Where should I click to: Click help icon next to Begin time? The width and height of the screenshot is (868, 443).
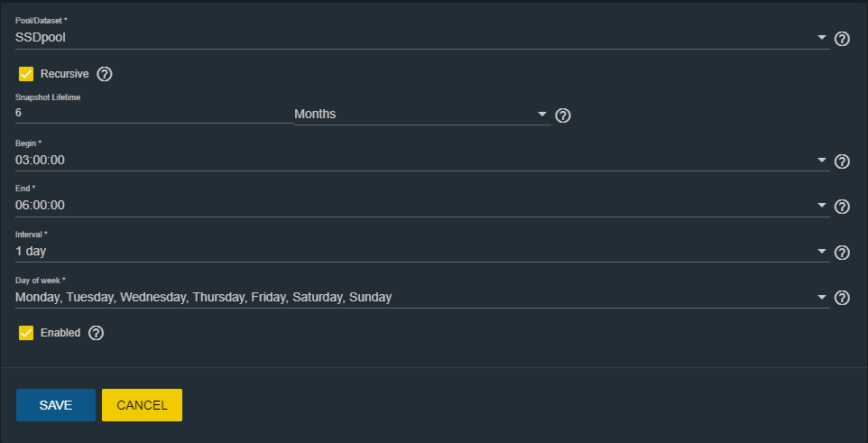pos(843,162)
